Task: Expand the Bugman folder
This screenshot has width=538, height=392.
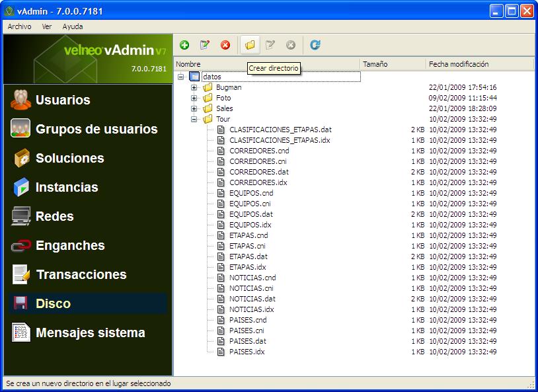Action: [194, 87]
